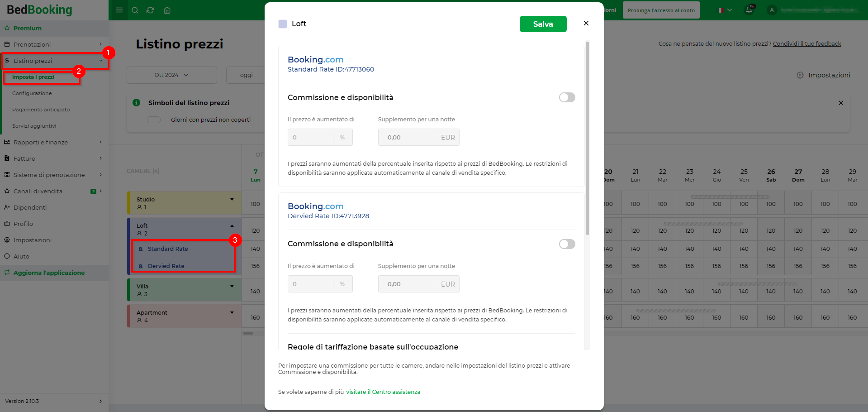This screenshot has width=868, height=412.
Task: Open Servizi aggiuntivi submenu item
Action: (x=34, y=126)
